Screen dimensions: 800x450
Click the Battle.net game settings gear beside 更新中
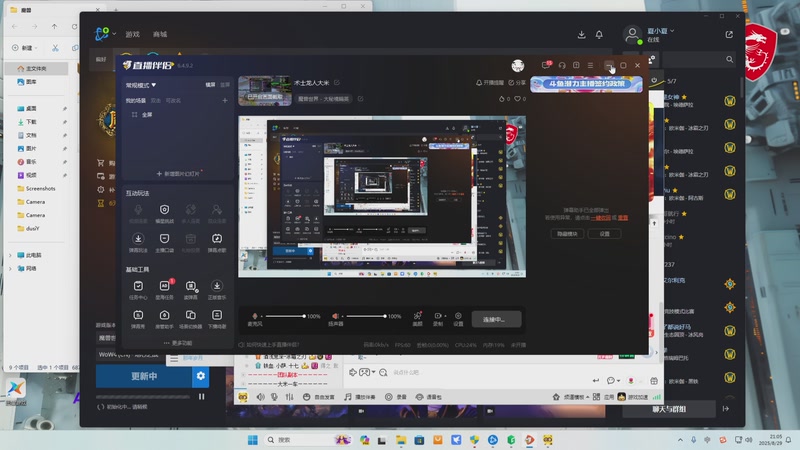201,376
